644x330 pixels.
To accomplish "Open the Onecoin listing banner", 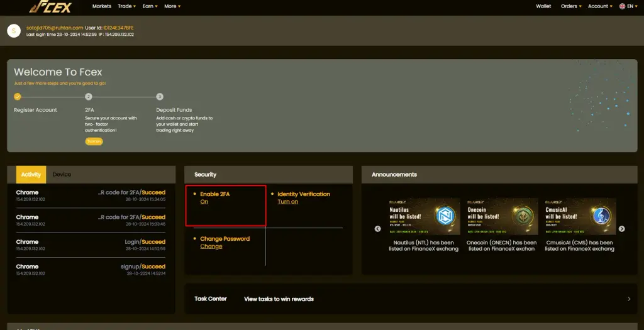I will coord(501,217).
